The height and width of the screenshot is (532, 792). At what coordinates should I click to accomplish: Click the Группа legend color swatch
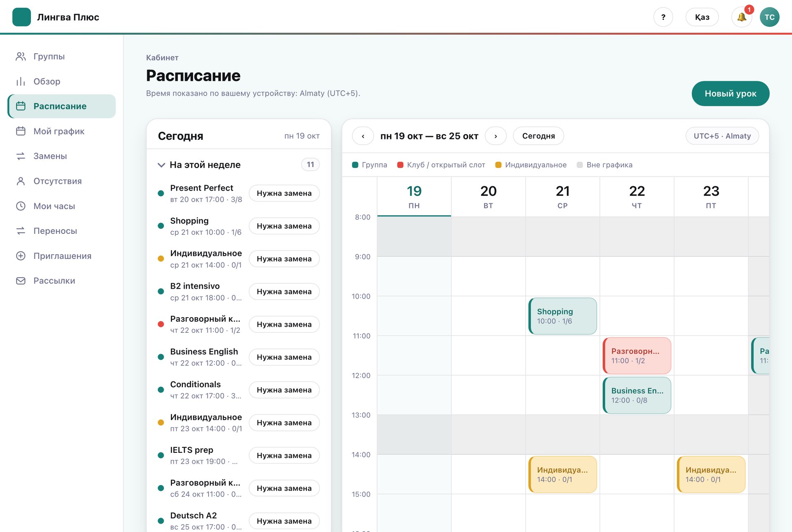[355, 165]
